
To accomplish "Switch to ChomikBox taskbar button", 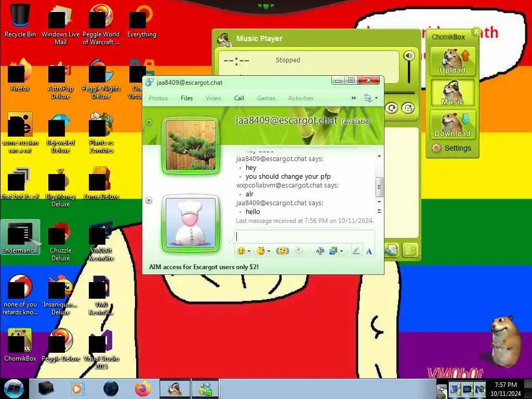I will 175,389.
